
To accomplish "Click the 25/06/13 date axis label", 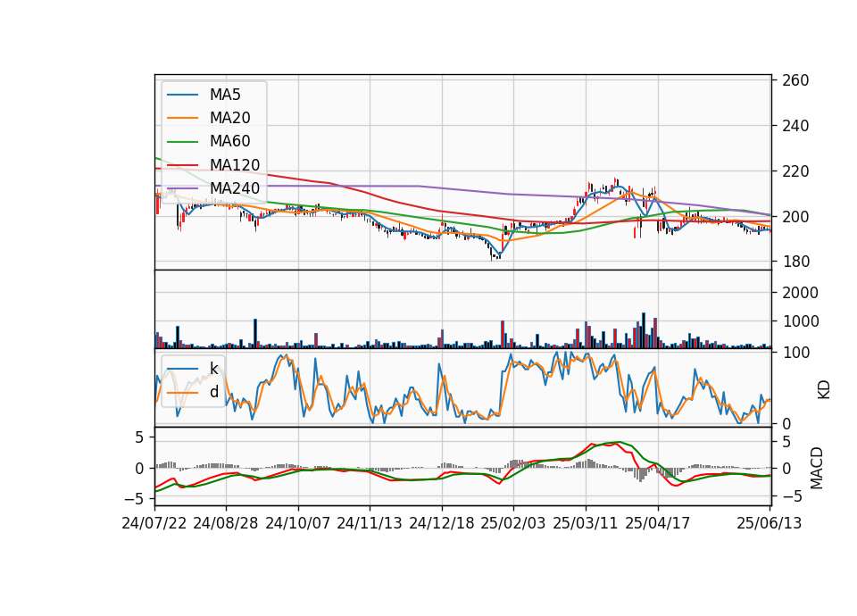I will [x=770, y=523].
